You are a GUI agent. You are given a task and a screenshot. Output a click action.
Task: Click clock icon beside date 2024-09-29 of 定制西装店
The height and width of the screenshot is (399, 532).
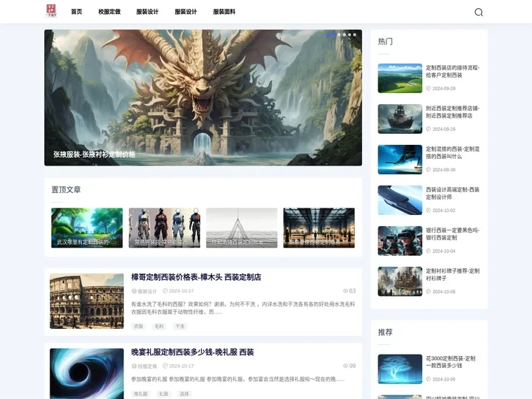click(x=428, y=88)
